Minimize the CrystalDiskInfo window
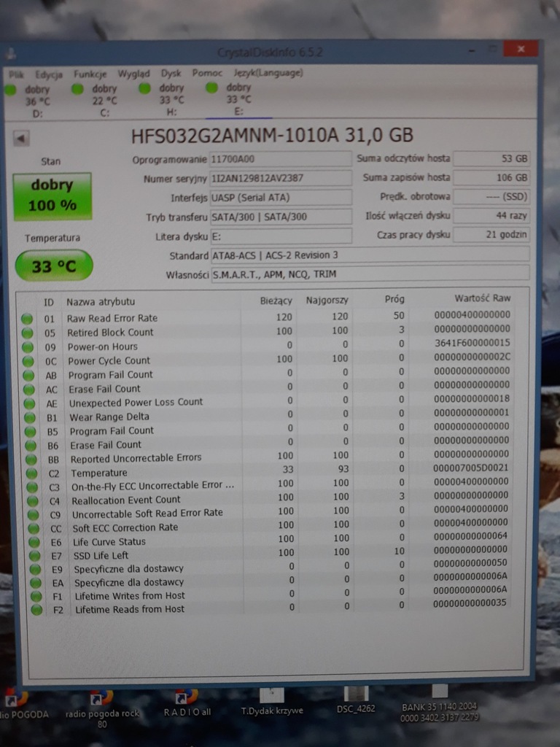Screen dimensions: 560x747 click(472, 50)
